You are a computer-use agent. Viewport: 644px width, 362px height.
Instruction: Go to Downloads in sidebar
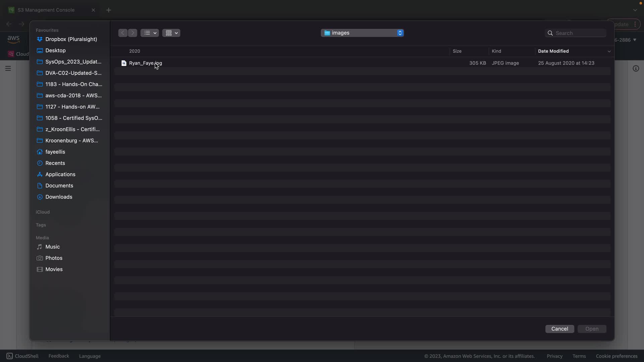59,197
